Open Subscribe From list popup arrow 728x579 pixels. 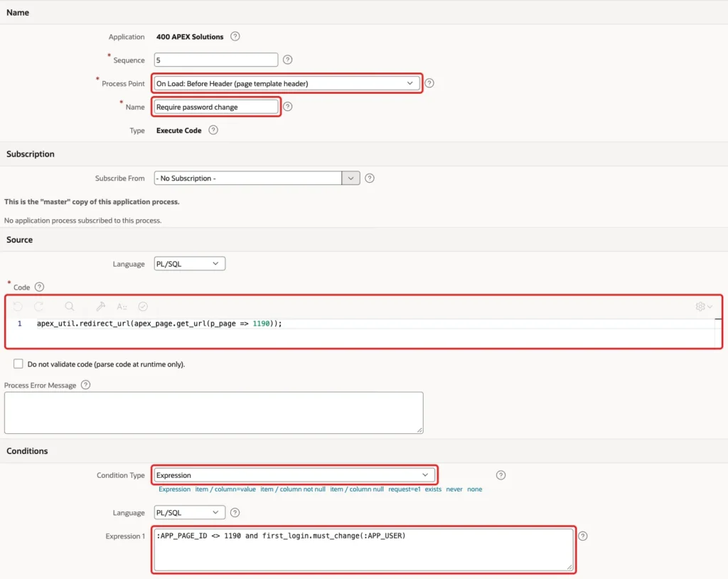(350, 178)
